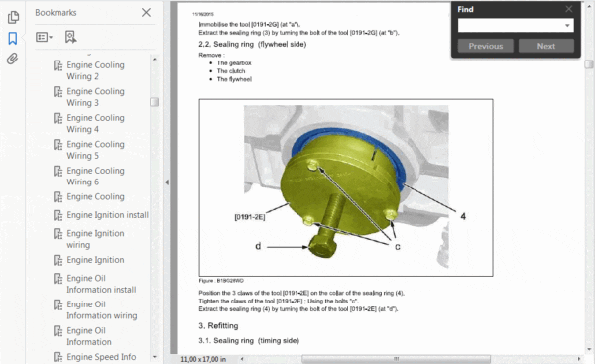The height and width of the screenshot is (364, 595).
Task: Click the horizontal document scrollbar thumb
Action: coord(396,359)
